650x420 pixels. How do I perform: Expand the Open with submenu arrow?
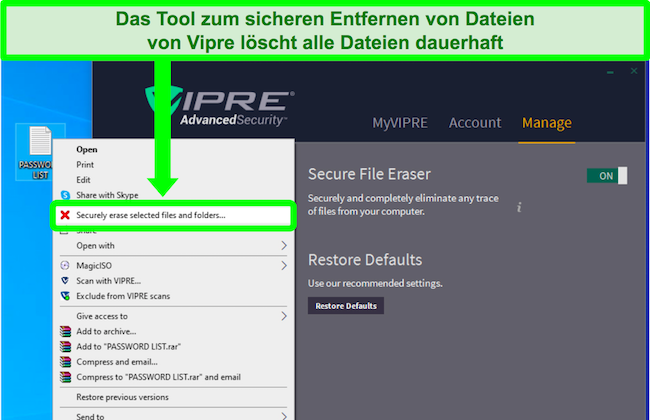[x=284, y=245]
